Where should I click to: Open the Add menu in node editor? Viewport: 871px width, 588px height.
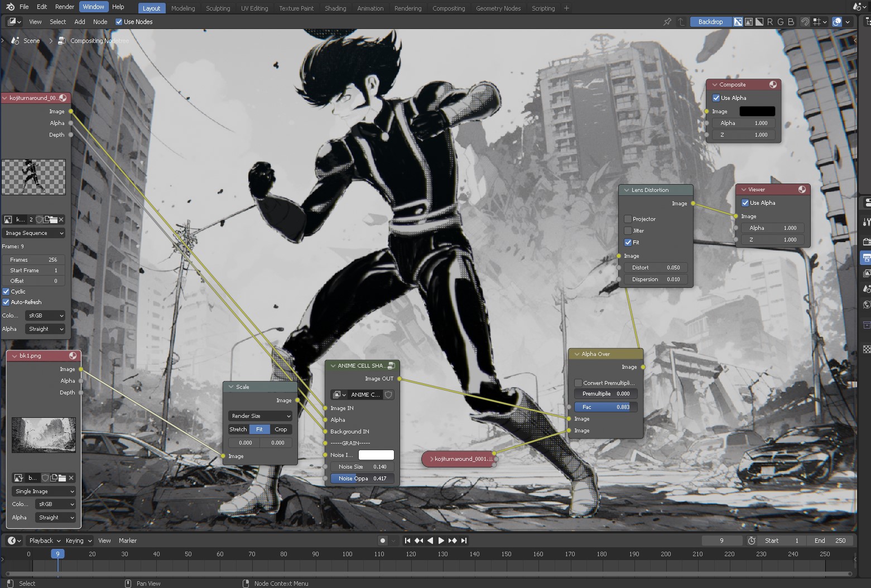[80, 22]
